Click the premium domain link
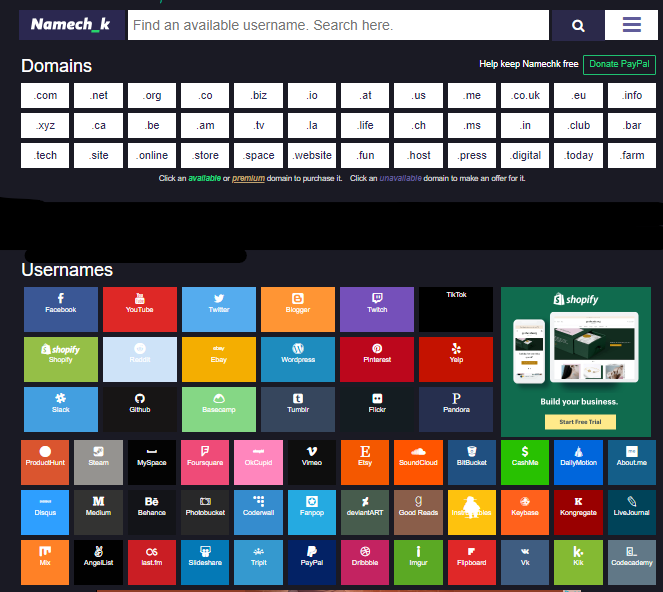This screenshot has width=663, height=592. tap(248, 178)
